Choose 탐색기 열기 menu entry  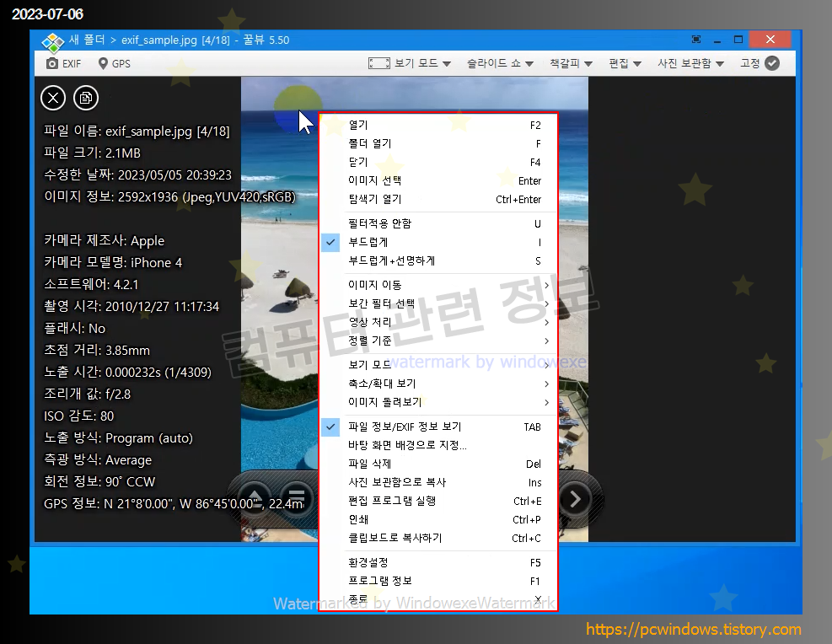coord(438,200)
